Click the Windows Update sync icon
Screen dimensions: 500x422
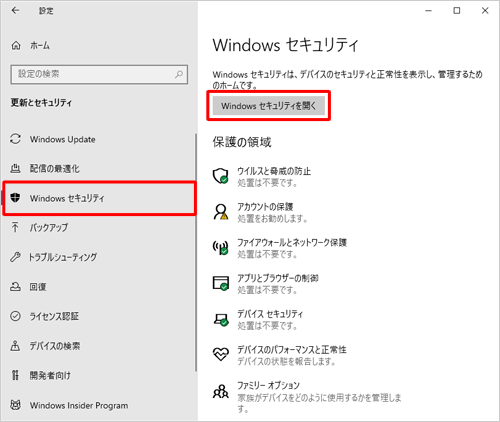[15, 139]
